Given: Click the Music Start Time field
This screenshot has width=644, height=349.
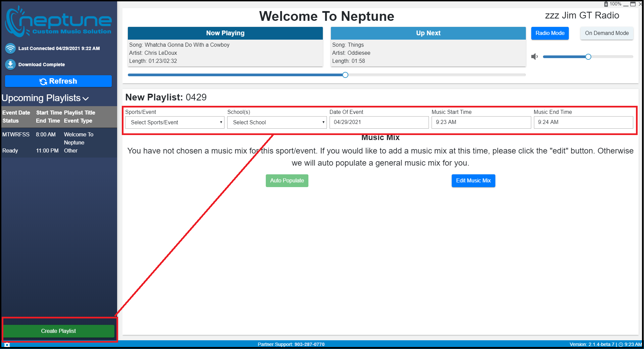Looking at the screenshot, I should [x=481, y=122].
